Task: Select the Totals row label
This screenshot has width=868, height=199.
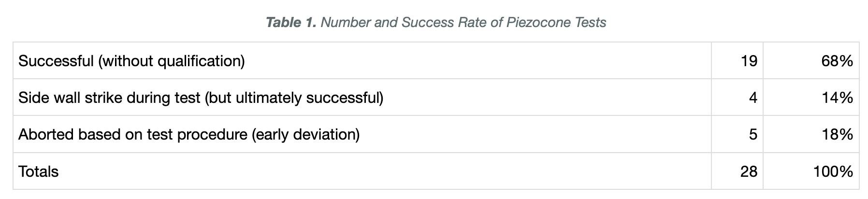Action: tap(362, 171)
